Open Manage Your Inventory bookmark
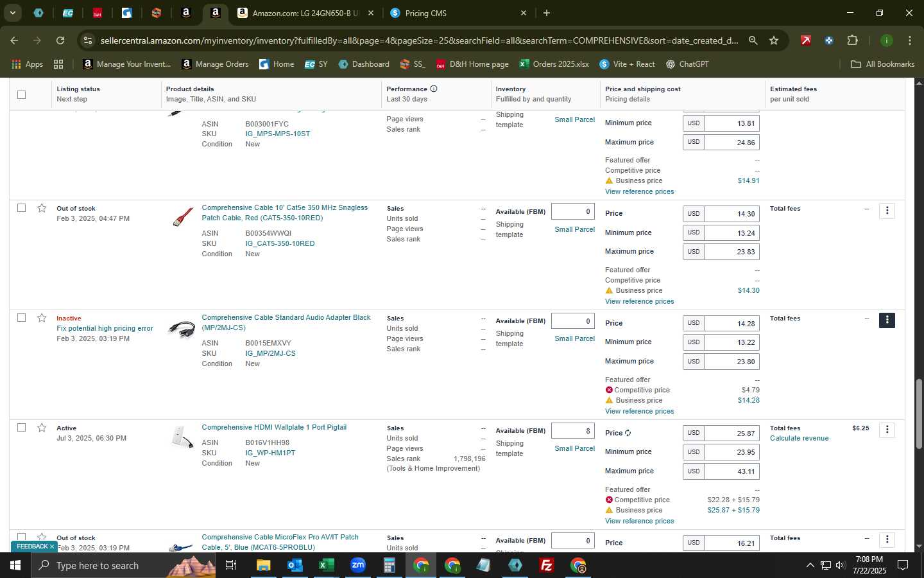The image size is (924, 578). click(127, 64)
